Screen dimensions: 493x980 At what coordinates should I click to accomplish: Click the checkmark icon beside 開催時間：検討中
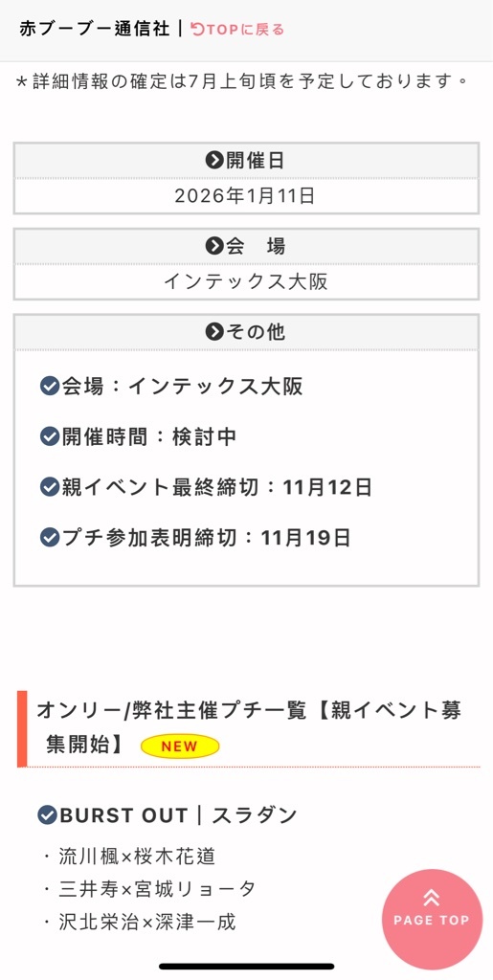pos(50,436)
